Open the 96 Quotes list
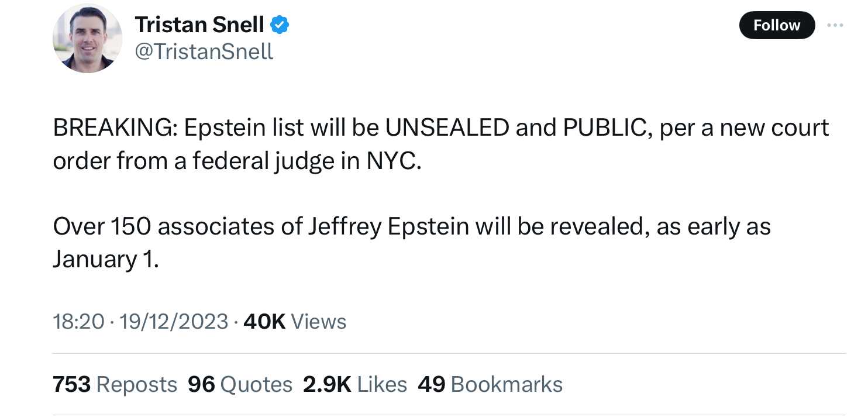The width and height of the screenshot is (868, 417). tap(240, 384)
